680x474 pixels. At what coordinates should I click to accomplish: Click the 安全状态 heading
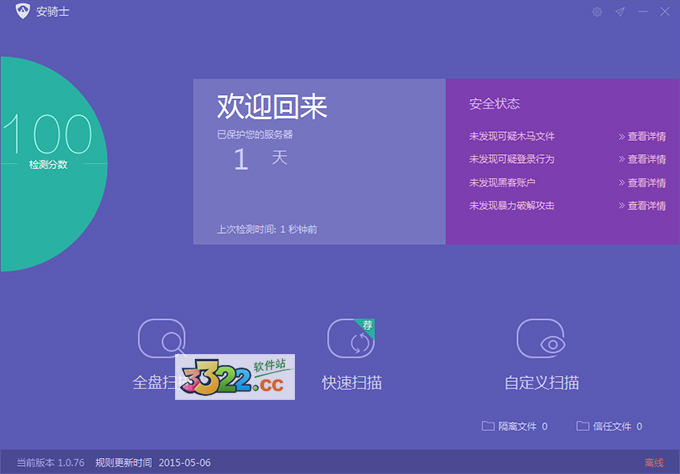tap(494, 104)
